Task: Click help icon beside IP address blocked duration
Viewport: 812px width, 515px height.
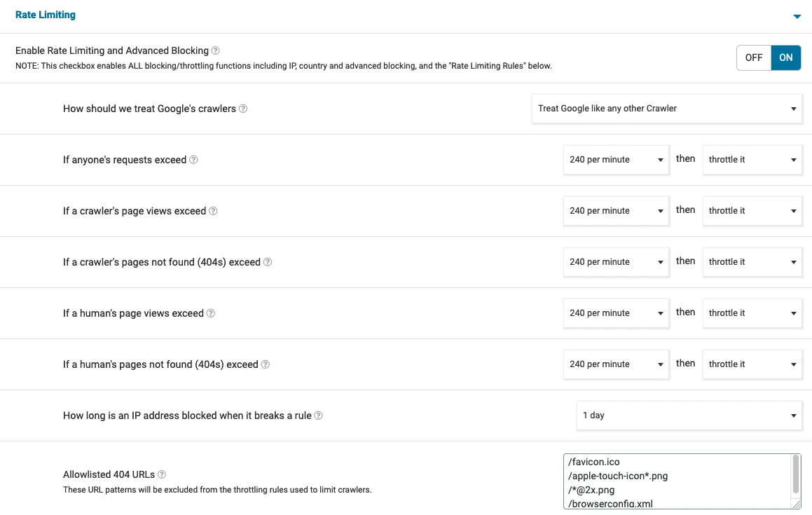Action: 319,416
